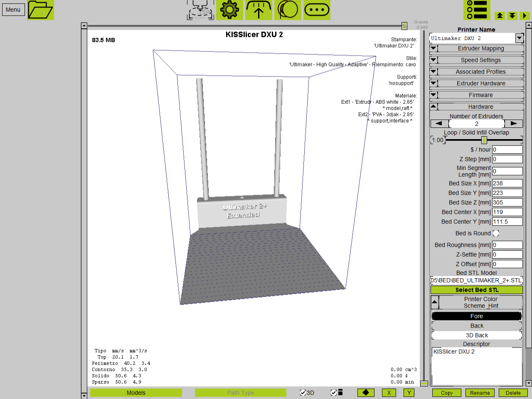This screenshot has width=532, height=399.
Task: Expand the Firmware section
Action: tap(477, 95)
